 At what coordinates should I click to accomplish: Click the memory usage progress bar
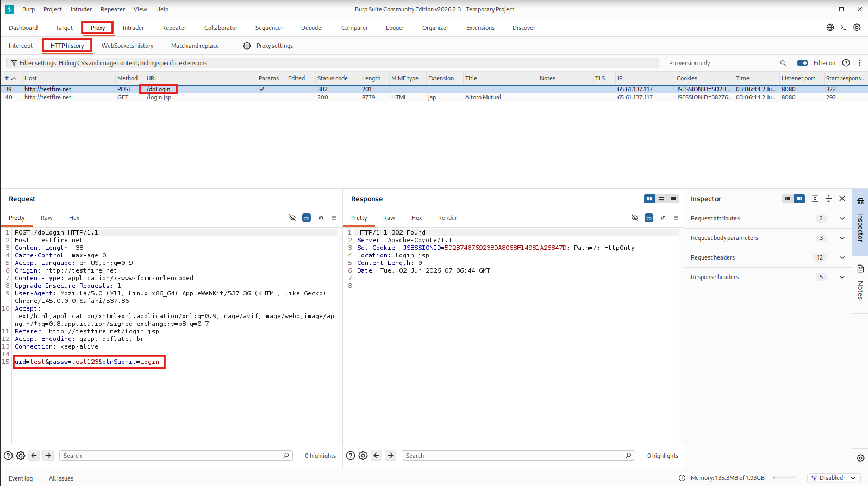pos(784,478)
